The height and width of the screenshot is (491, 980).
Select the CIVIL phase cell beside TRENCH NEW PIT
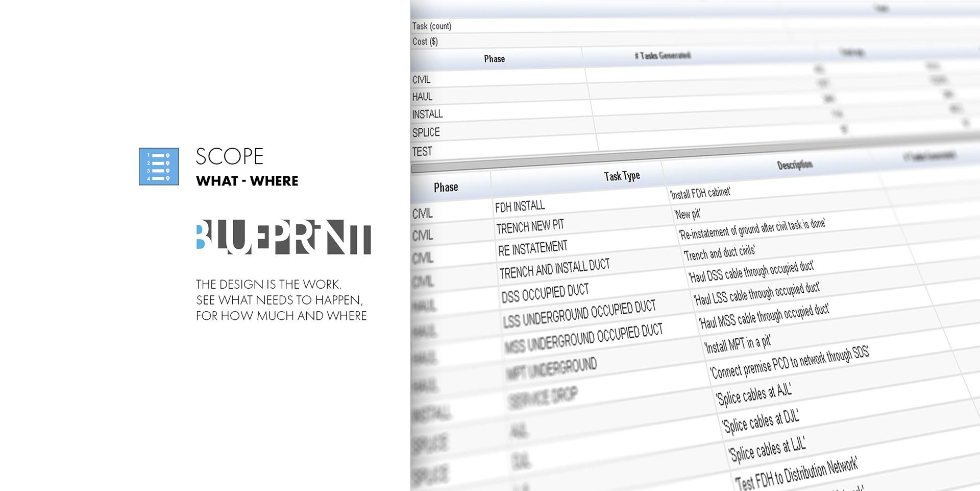[423, 236]
